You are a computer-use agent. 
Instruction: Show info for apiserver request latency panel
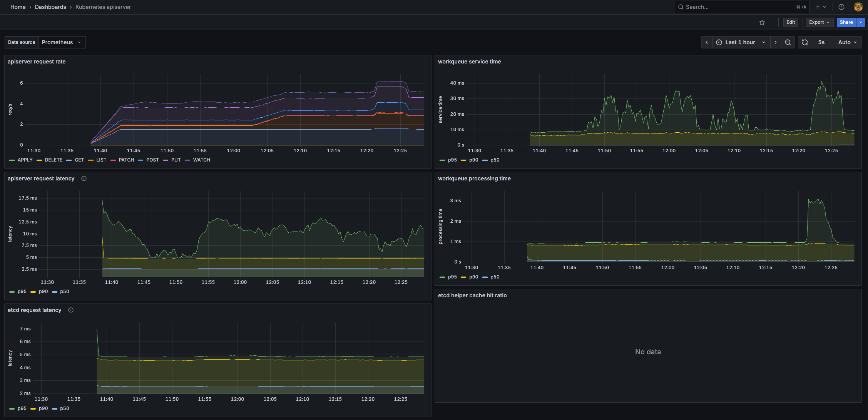point(84,178)
